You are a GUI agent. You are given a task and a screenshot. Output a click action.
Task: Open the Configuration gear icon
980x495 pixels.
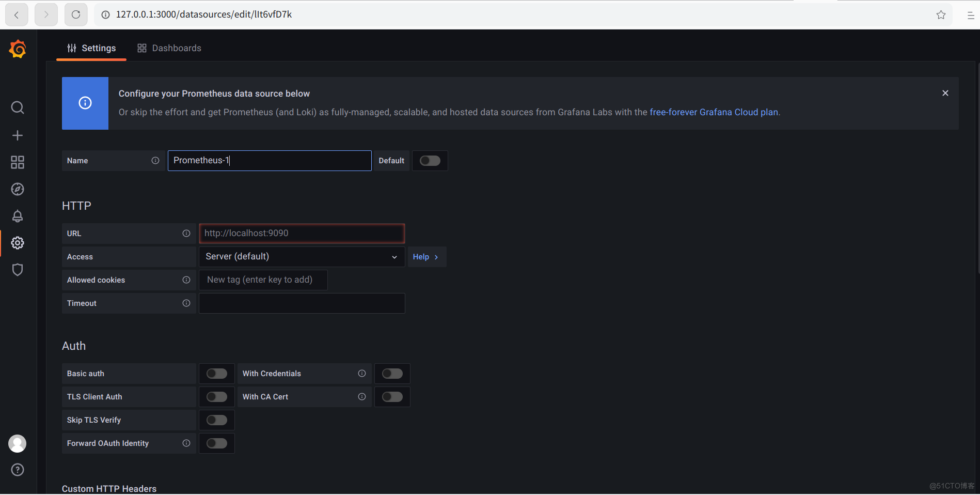click(18, 243)
